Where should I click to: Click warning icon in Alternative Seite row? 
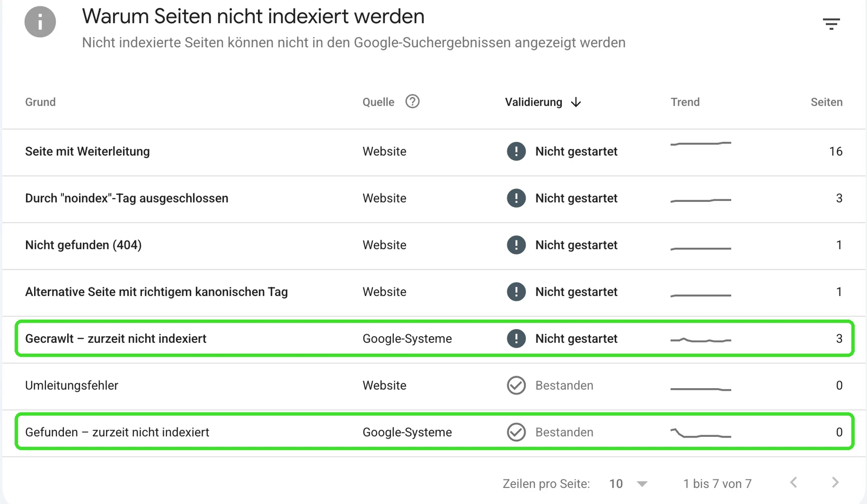pyautogui.click(x=516, y=292)
